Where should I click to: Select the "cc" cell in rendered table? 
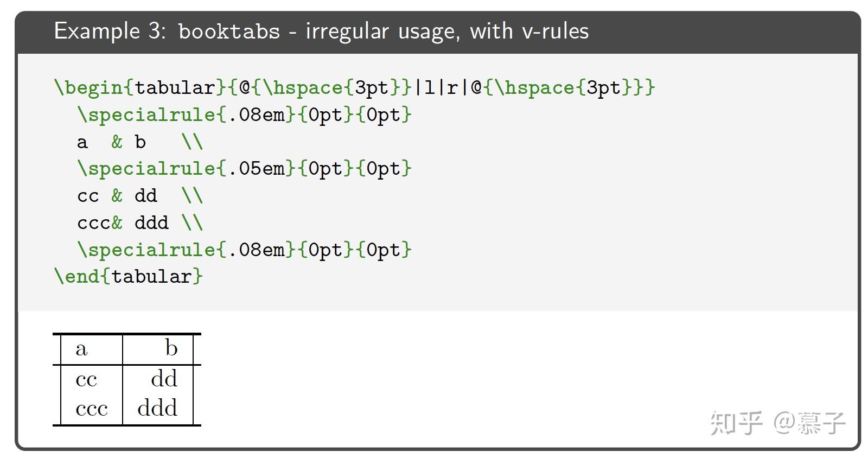(x=86, y=379)
